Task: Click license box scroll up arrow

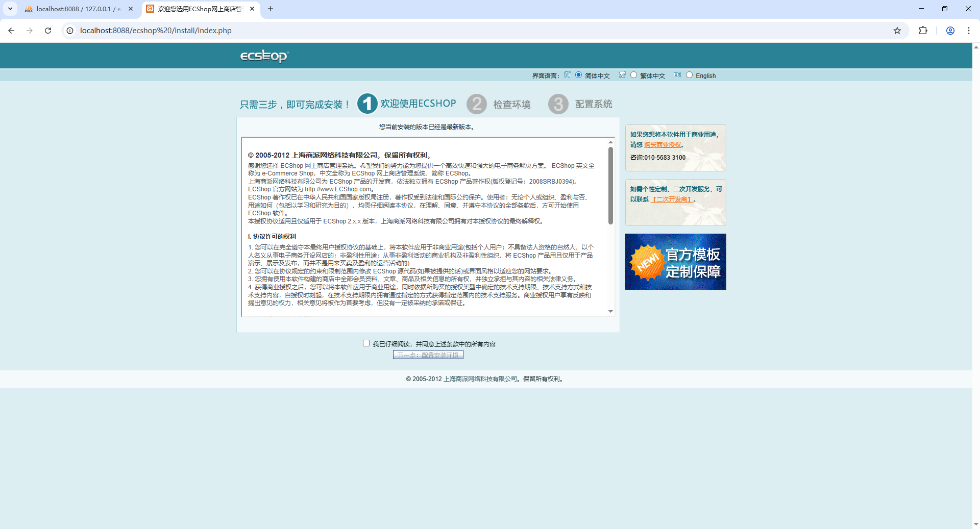Action: click(x=610, y=142)
